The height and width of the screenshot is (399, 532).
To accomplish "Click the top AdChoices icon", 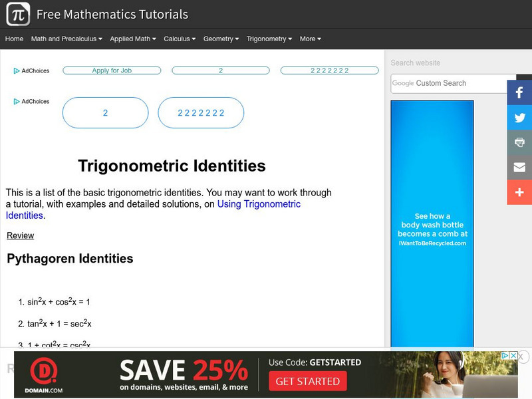I will 16,71.
